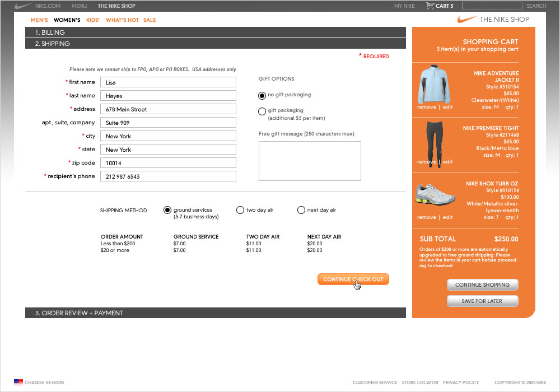
Task: Expand the 1. Billing section
Action: tap(215, 32)
